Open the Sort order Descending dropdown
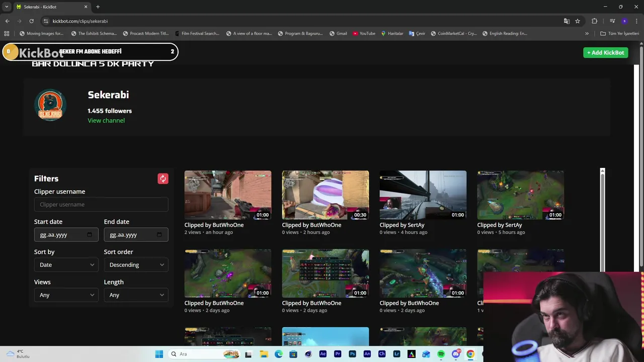The width and height of the screenshot is (644, 362). click(x=136, y=264)
